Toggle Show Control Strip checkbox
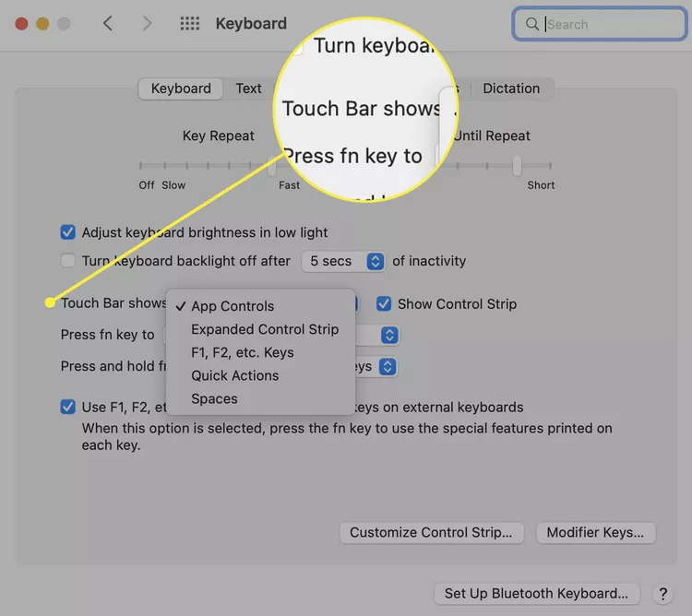The width and height of the screenshot is (692, 616). tap(384, 303)
